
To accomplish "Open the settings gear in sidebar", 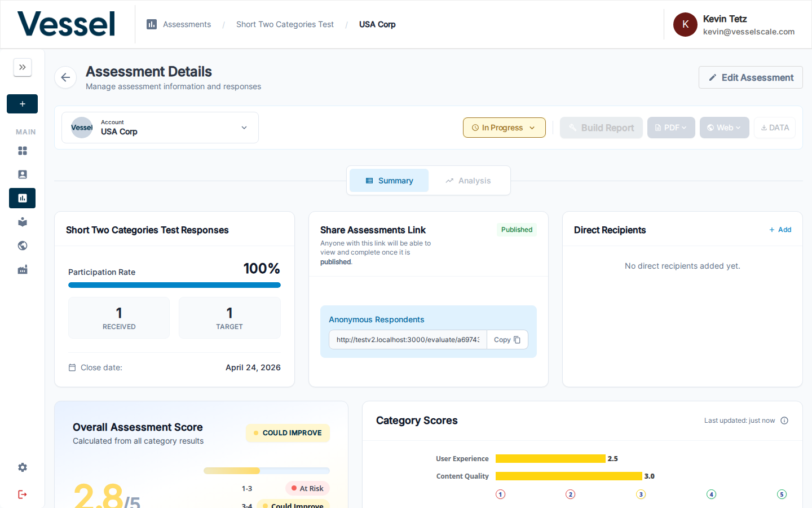I will pyautogui.click(x=23, y=467).
